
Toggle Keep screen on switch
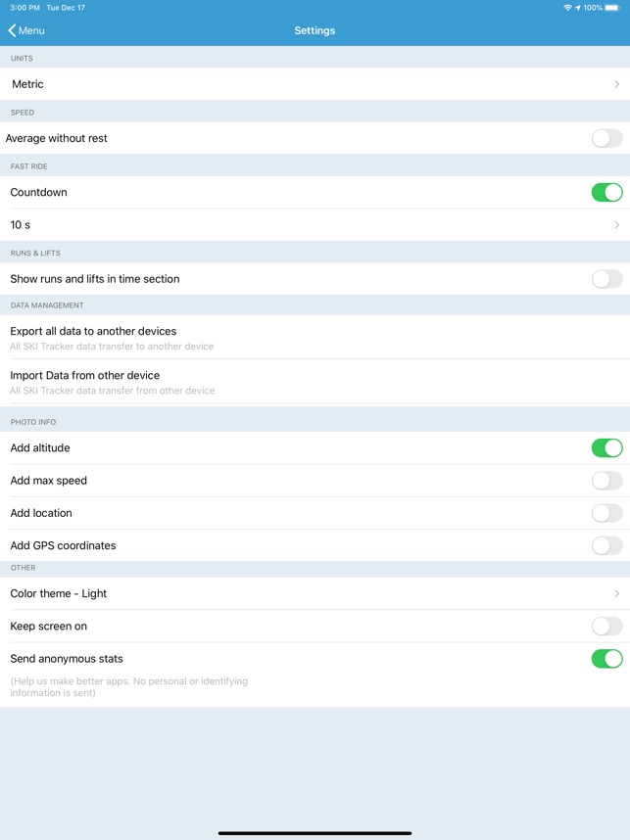(x=606, y=627)
